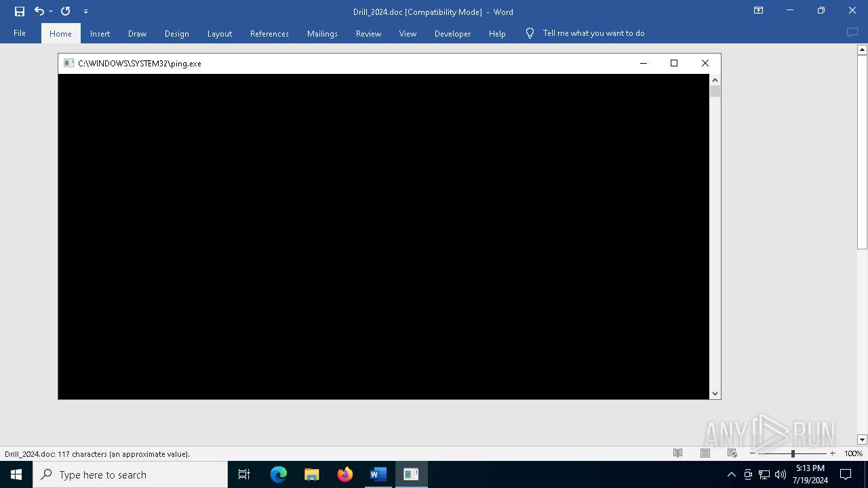Open the clock showing 5:13 PM
Image resolution: width=868 pixels, height=488 pixels.
tap(810, 474)
